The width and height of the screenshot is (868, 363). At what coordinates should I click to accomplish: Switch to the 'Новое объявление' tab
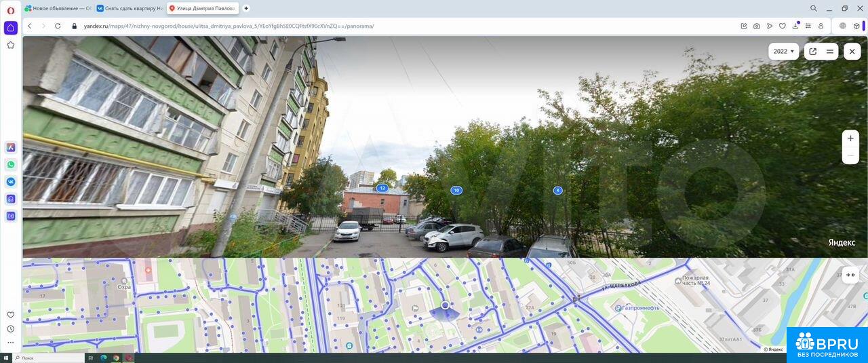pyautogui.click(x=58, y=8)
